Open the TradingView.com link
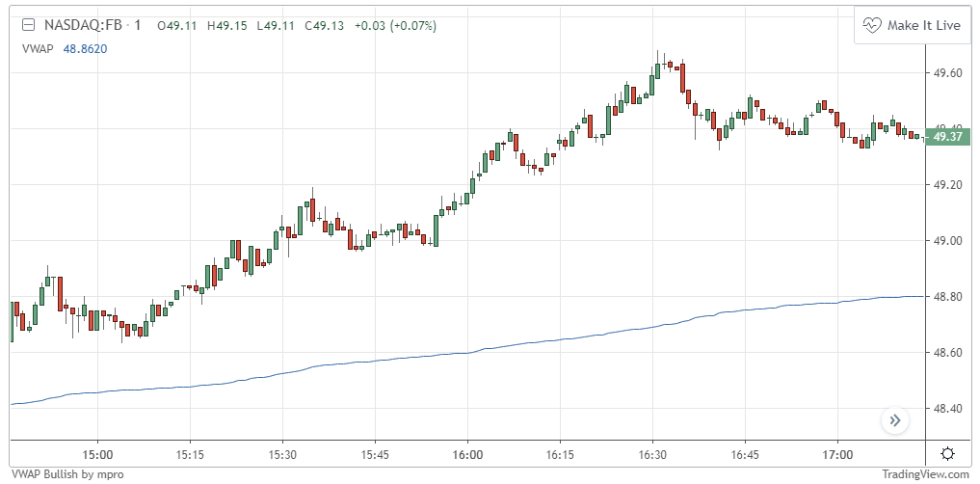 pyautogui.click(x=925, y=473)
